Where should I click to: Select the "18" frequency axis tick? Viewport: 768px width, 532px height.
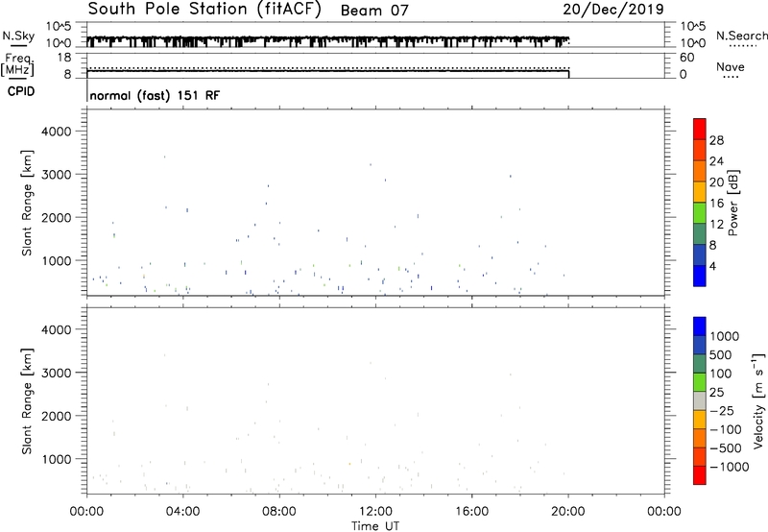pyautogui.click(x=64, y=58)
